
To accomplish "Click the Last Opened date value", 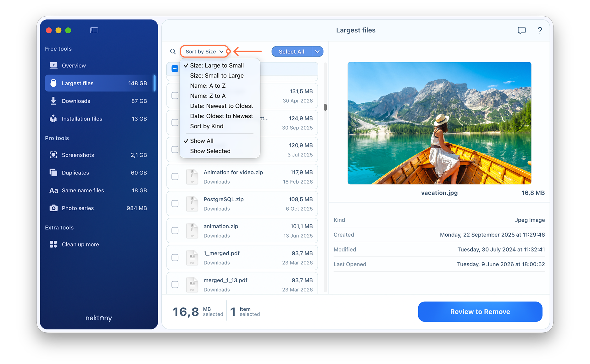I will (x=501, y=264).
